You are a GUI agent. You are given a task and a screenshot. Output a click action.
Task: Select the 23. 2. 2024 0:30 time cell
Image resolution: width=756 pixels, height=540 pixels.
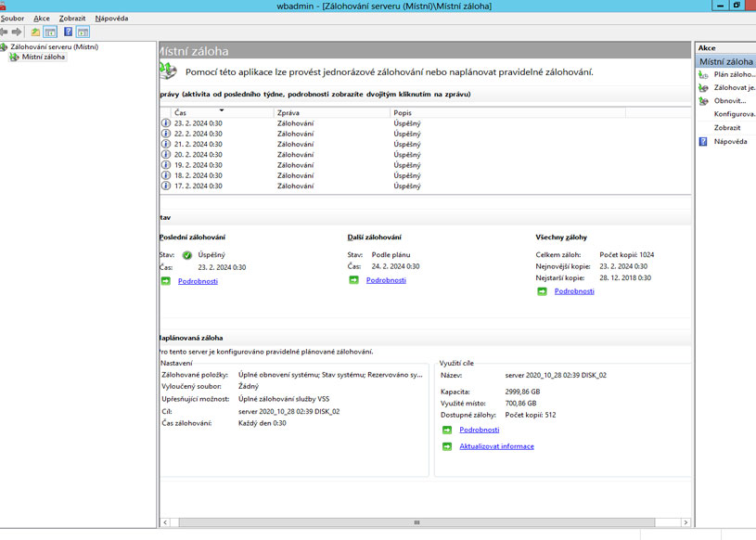199,123
